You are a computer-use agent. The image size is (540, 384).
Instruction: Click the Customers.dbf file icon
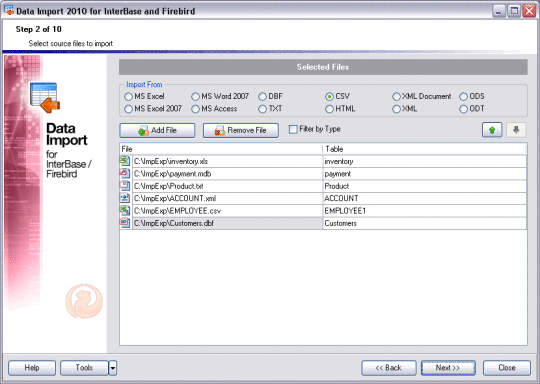click(125, 223)
